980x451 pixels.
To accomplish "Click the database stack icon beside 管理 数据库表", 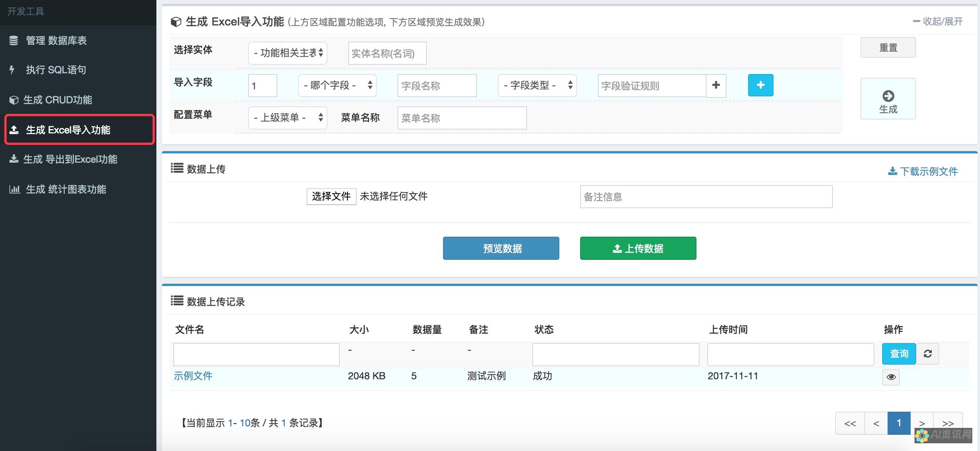I will pyautogui.click(x=13, y=40).
